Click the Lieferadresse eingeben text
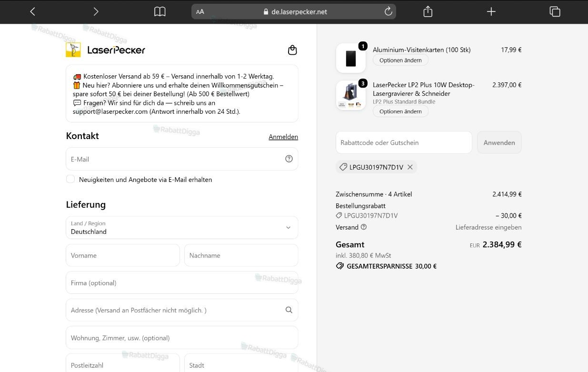This screenshot has height=372, width=588. pos(488,227)
